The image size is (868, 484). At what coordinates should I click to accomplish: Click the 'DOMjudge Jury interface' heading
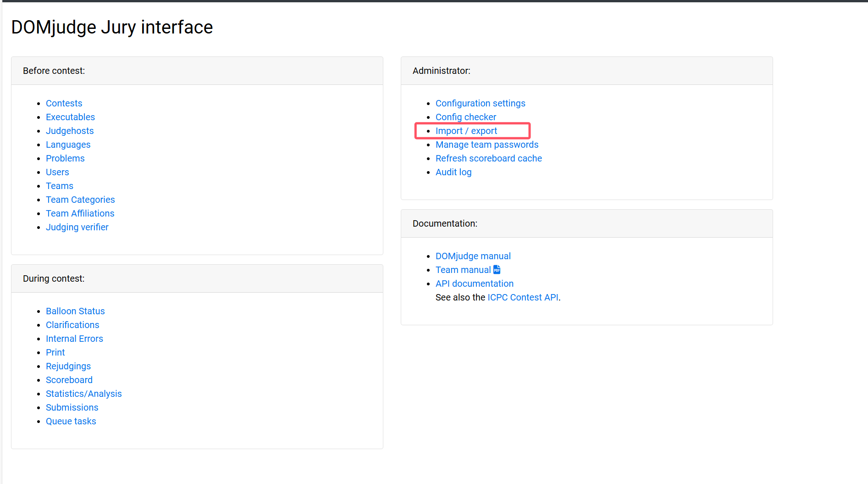[112, 27]
